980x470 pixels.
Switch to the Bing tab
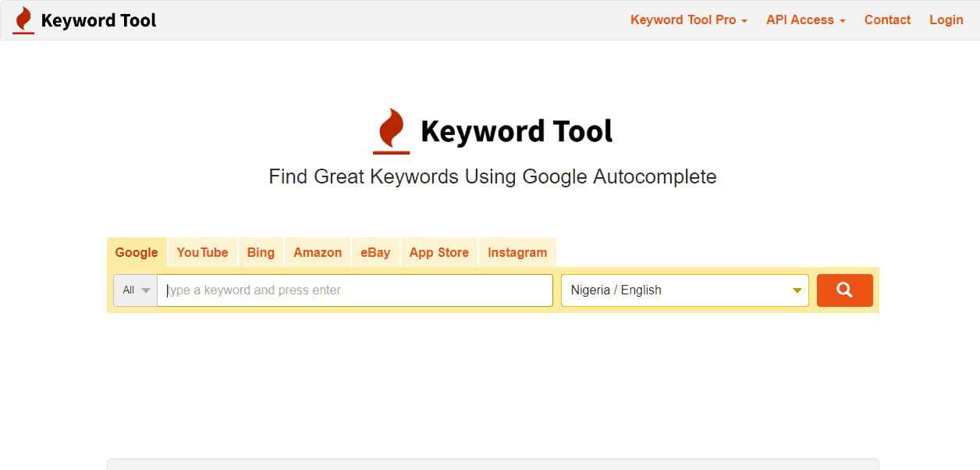point(261,253)
